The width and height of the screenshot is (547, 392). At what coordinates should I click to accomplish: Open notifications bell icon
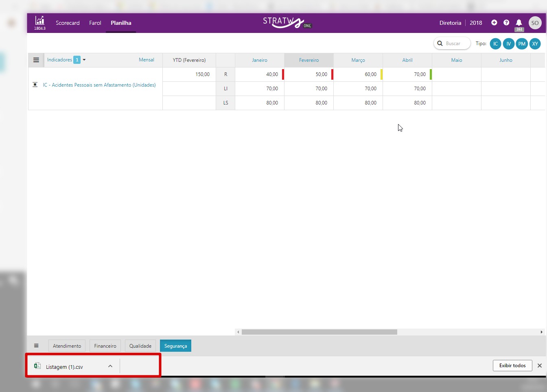click(x=519, y=23)
